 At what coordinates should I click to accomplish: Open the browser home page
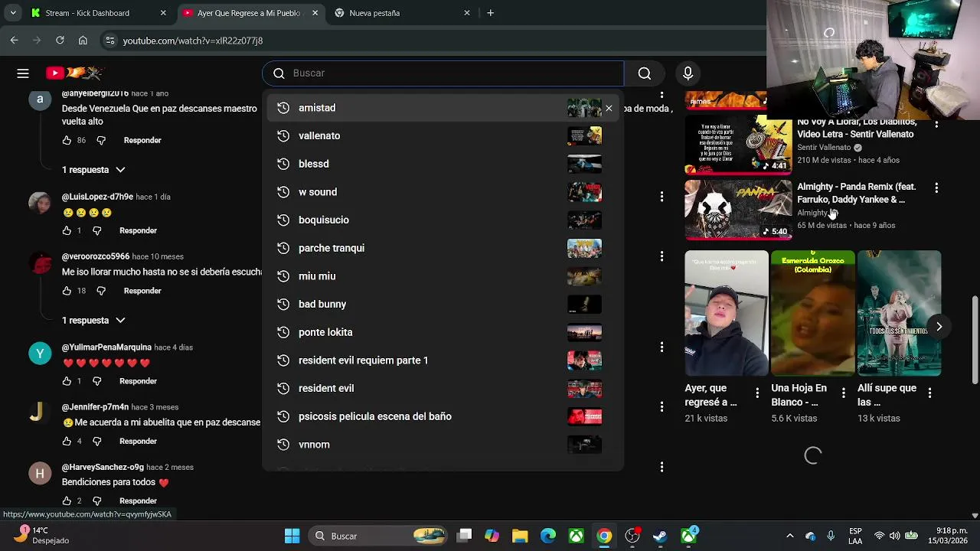pos(83,41)
